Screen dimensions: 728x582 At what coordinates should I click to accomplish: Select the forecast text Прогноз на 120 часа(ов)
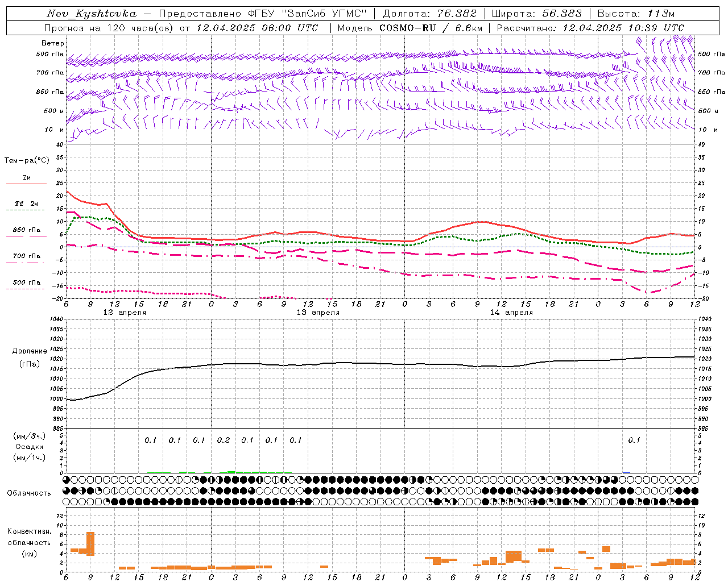coord(109,28)
